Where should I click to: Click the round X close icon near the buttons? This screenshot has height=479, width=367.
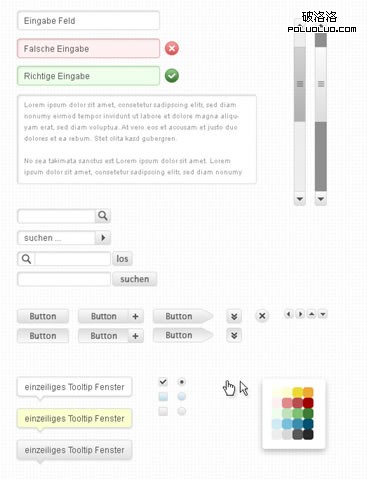[x=262, y=316]
